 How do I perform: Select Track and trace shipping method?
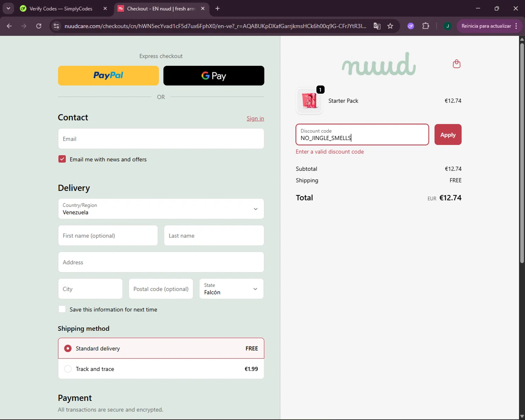(161, 369)
